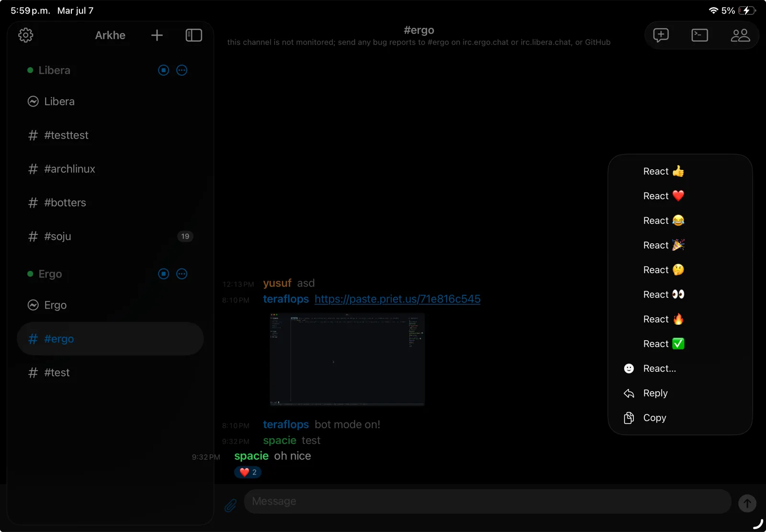Screen dimensions: 766x532
Task: React with laughing tears emoji
Action: coord(680,221)
